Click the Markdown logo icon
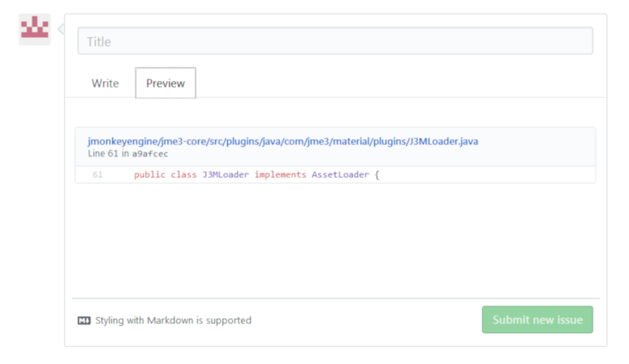 point(84,320)
